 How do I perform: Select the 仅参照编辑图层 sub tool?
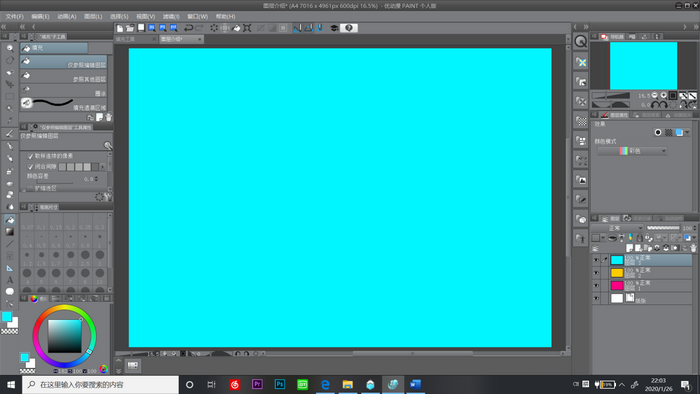click(63, 62)
